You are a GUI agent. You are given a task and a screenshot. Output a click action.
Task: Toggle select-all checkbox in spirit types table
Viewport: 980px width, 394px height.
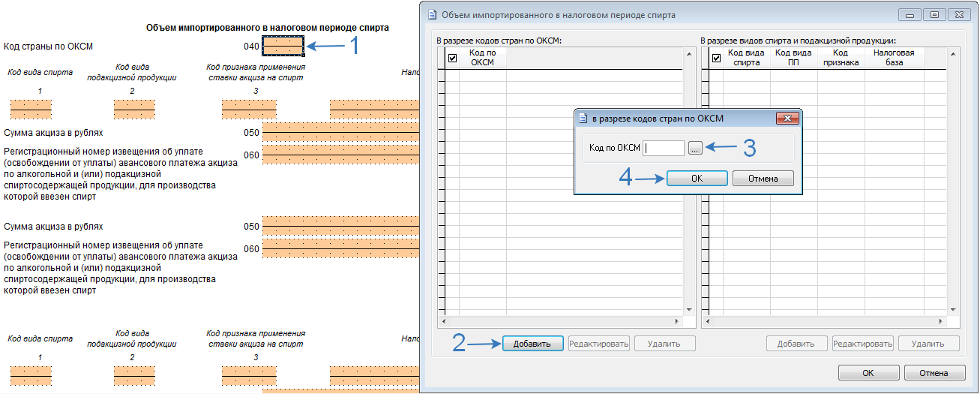click(715, 58)
